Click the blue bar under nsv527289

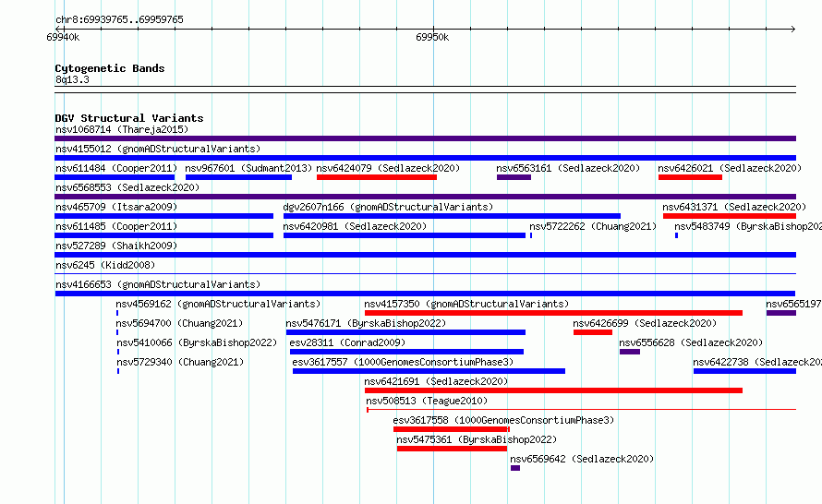click(x=425, y=255)
